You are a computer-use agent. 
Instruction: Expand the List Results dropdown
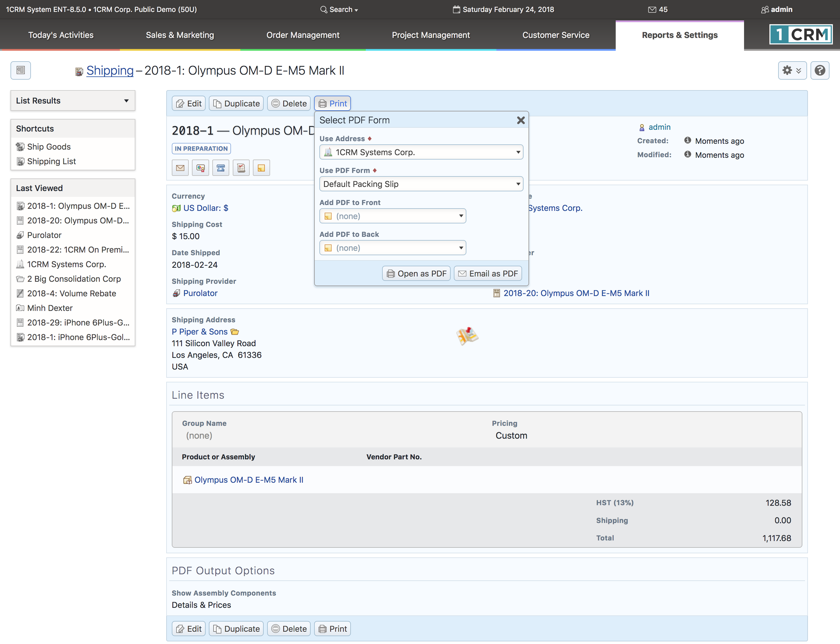pyautogui.click(x=73, y=100)
